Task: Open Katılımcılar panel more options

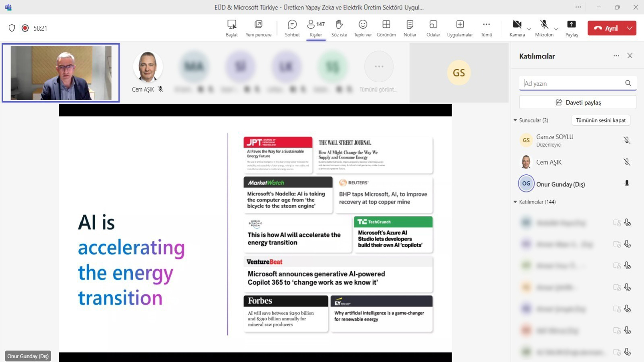Action: pyautogui.click(x=616, y=56)
